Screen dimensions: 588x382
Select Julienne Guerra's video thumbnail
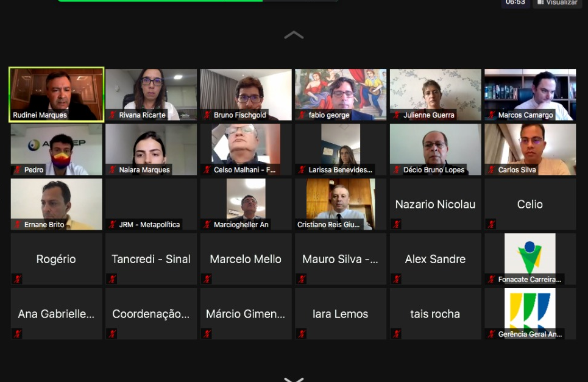(x=436, y=94)
